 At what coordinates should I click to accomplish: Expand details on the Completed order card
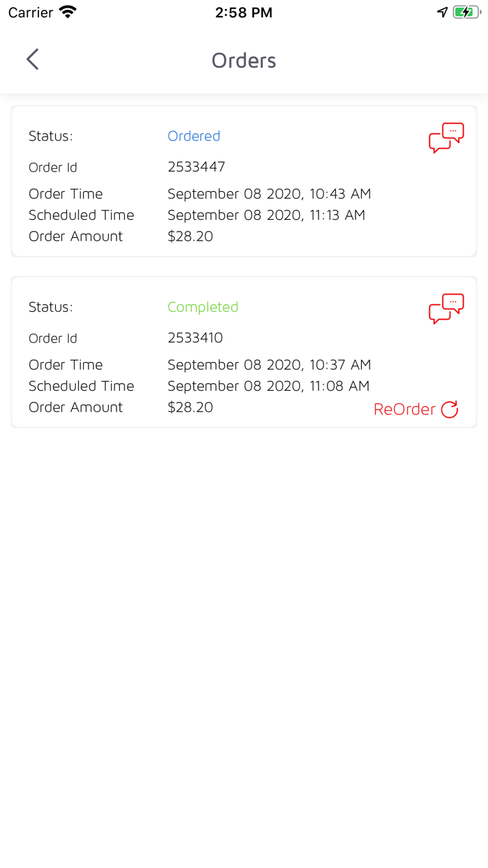[445, 308]
